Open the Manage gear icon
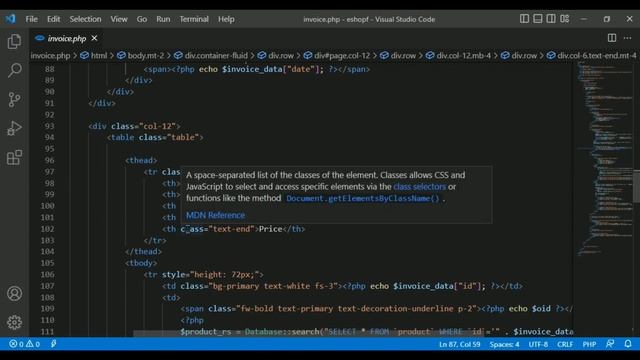Image resolution: width=640 pixels, height=360 pixels. click(14, 322)
